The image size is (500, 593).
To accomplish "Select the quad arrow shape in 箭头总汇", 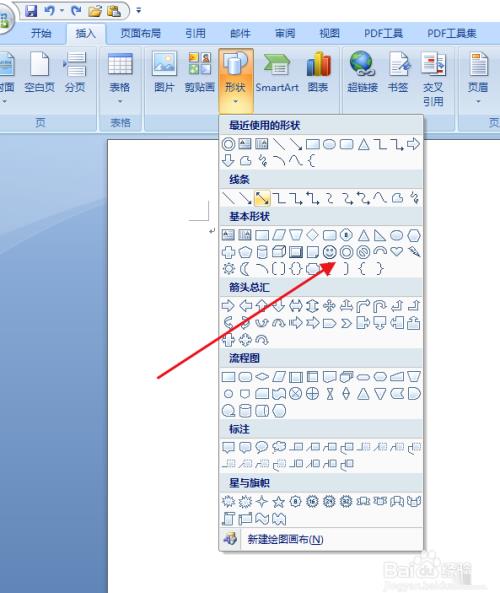I will (x=329, y=306).
